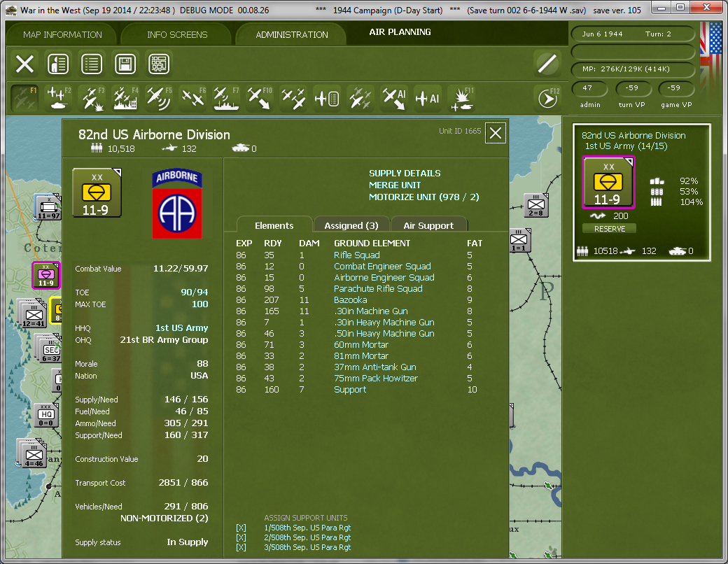Viewport: 728px width, 564px height.
Task: Select the 4=46 infantry stack on map
Action: tap(32, 453)
